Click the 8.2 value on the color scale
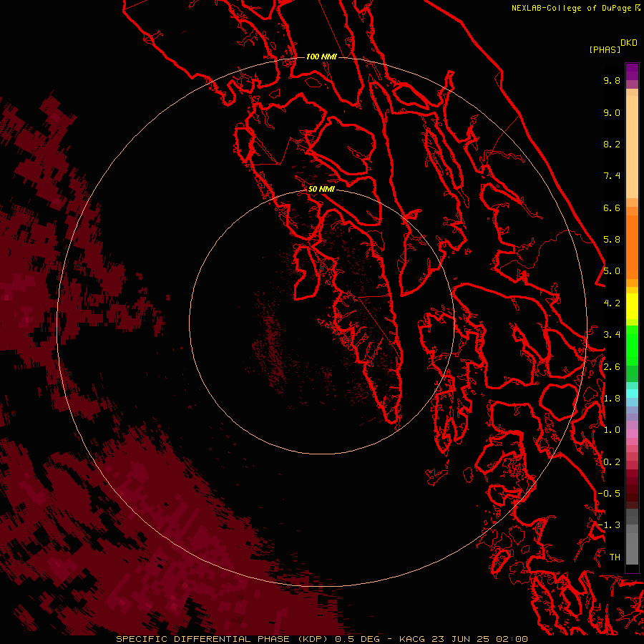644x644 pixels. click(x=612, y=144)
